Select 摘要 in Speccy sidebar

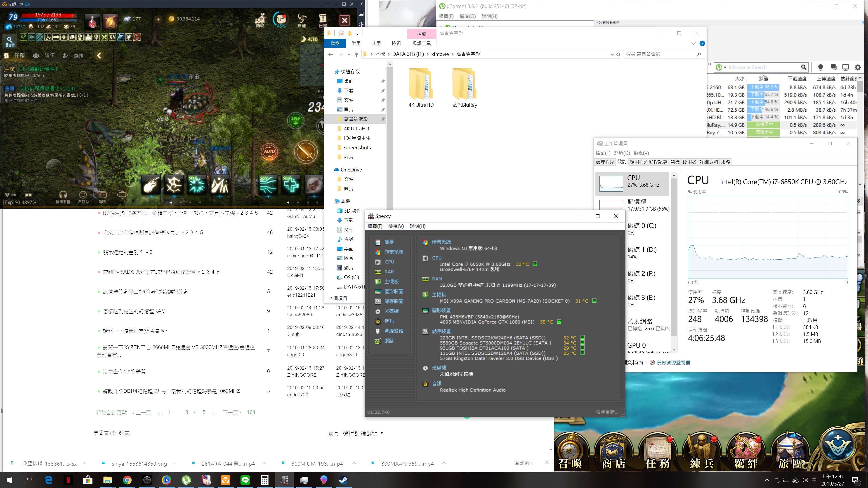(389, 242)
